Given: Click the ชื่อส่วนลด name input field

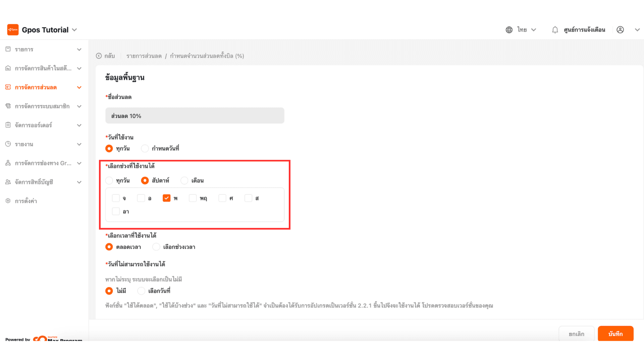Looking at the screenshot, I should (x=195, y=116).
